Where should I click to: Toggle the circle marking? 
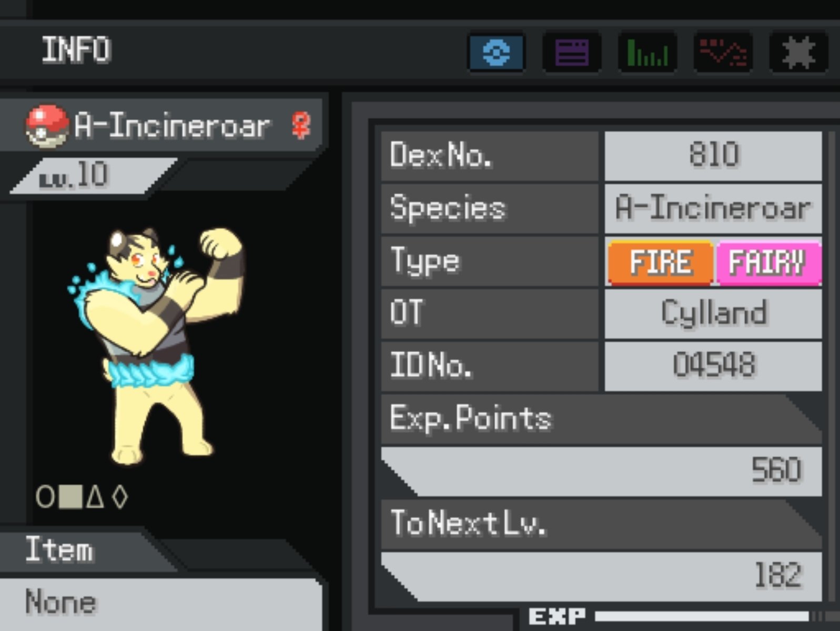pyautogui.click(x=45, y=496)
